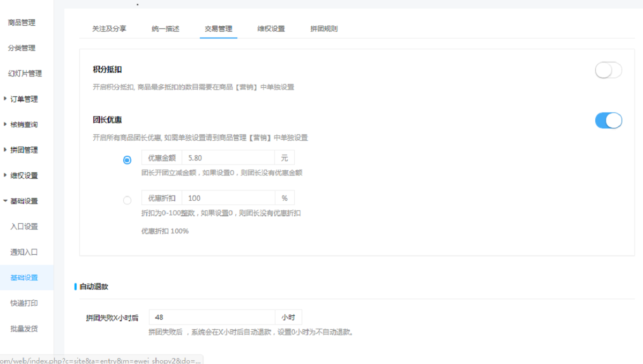Disable the 团长优惠 toggle switch
Viewport: 643px width, 364px height.
click(608, 120)
